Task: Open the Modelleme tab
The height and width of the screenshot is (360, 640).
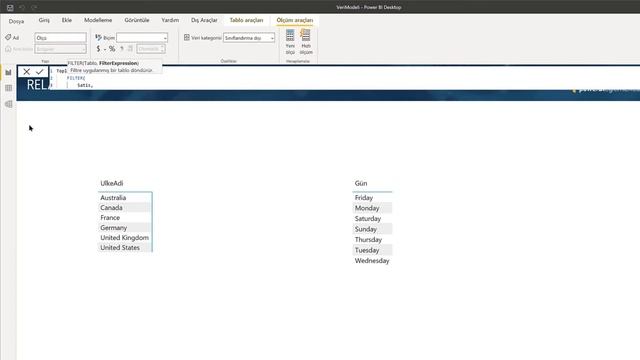Action: 98,20
